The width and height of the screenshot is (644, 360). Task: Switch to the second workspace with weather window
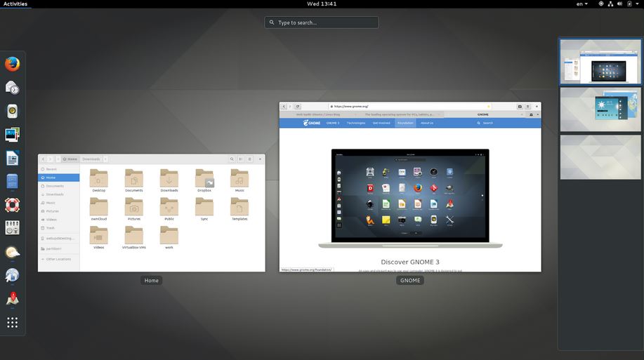(x=600, y=109)
